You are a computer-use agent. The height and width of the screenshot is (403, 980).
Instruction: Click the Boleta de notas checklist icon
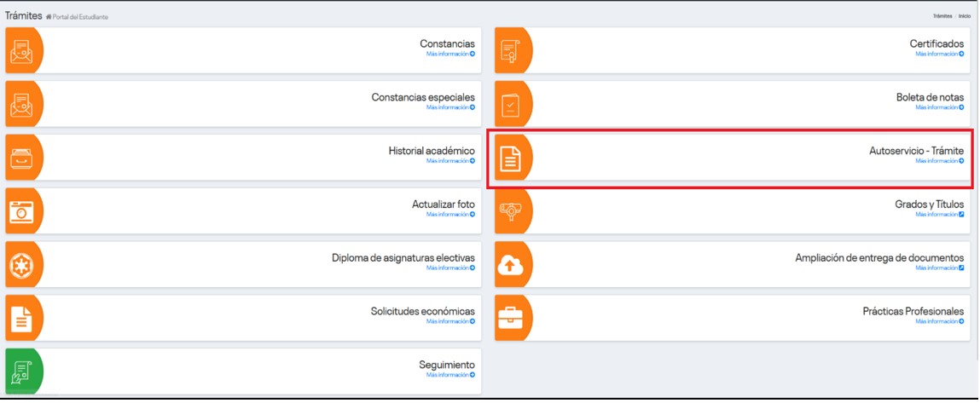coord(510,104)
